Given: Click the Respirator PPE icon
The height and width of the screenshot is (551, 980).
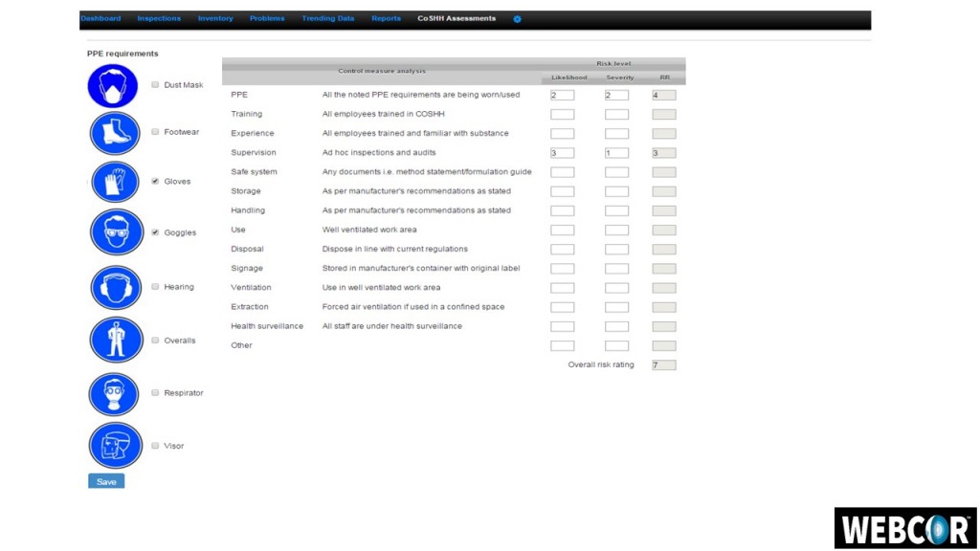Looking at the screenshot, I should point(114,393).
